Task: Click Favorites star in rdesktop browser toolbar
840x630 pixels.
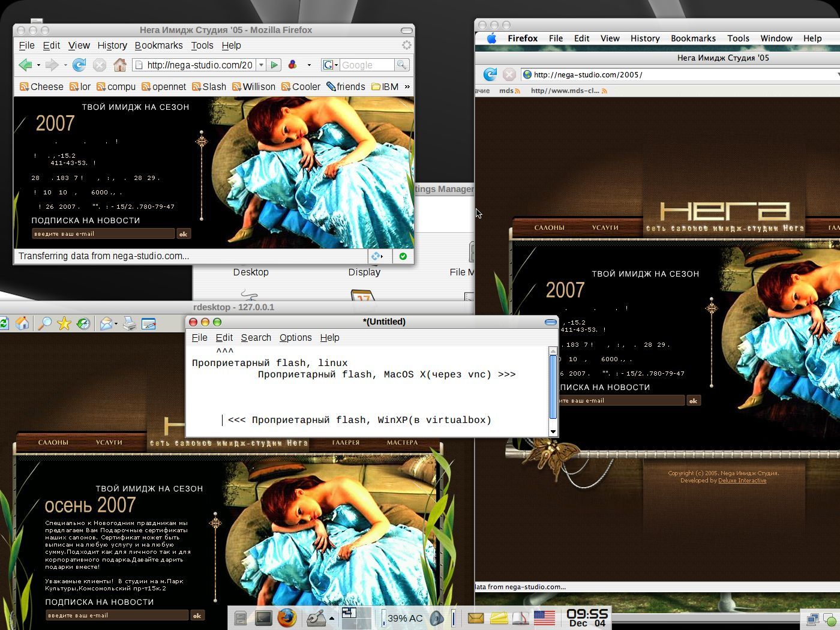Action: pos(64,324)
